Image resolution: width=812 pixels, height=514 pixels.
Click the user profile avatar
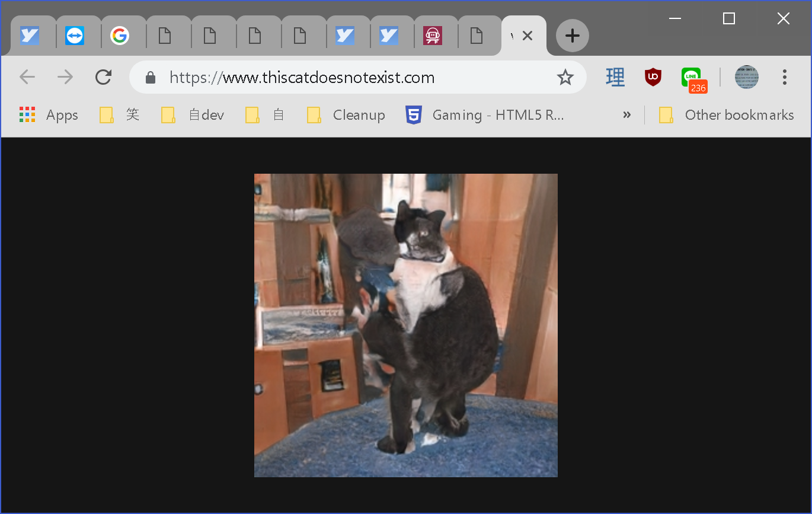coord(746,77)
